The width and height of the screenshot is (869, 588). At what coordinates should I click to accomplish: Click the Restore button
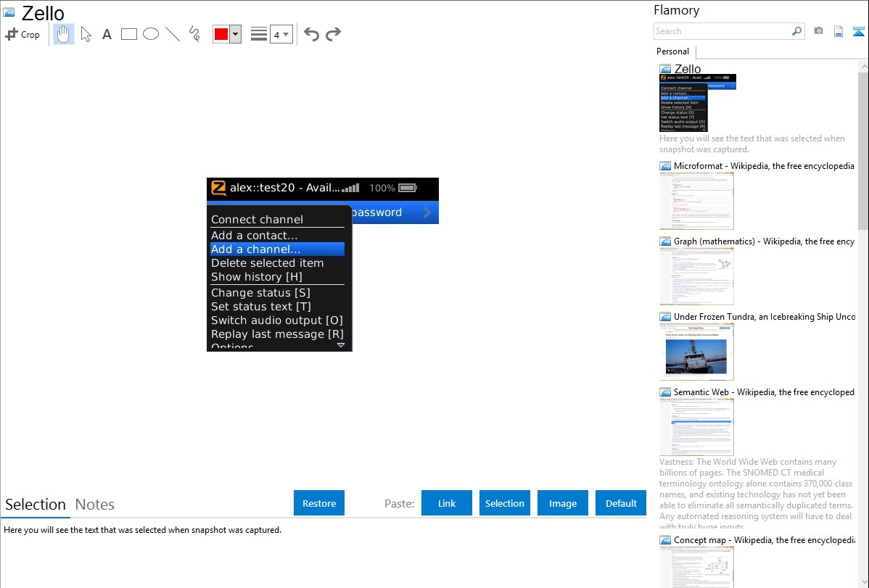(x=319, y=503)
